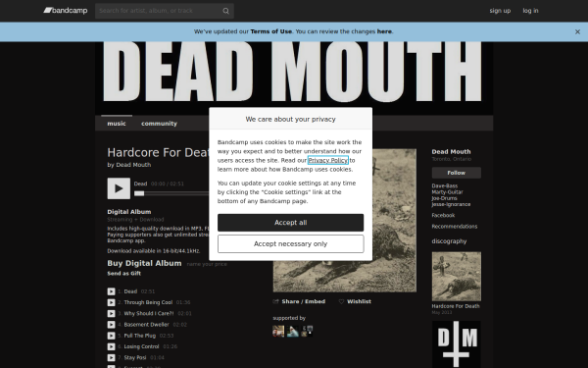Play track 7 Stay Posi
Viewport: 588px width, 368px height.
tap(112, 358)
